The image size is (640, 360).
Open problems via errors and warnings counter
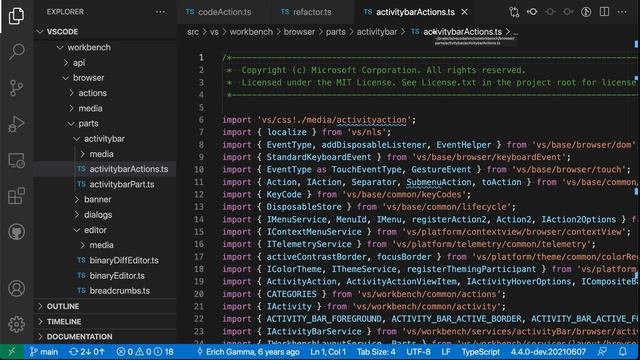pos(145,351)
